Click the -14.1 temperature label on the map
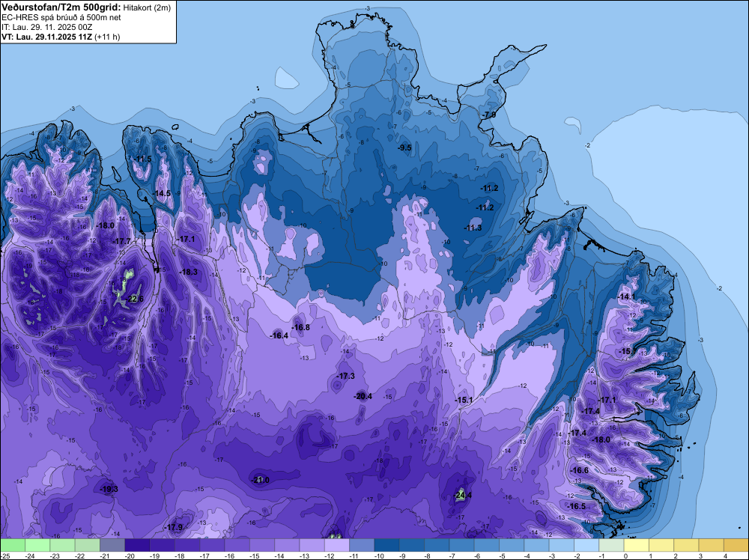Viewport: 749px width, 560px height. (627, 297)
